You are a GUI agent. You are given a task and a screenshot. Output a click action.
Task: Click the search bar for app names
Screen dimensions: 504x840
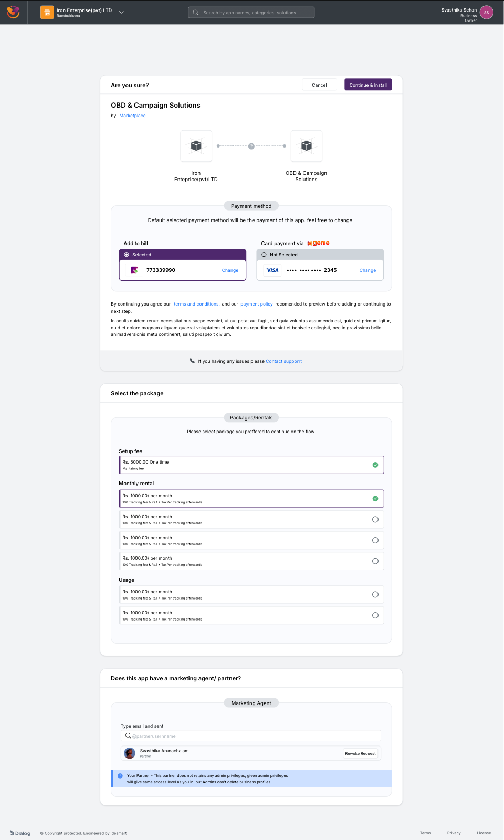click(x=251, y=12)
